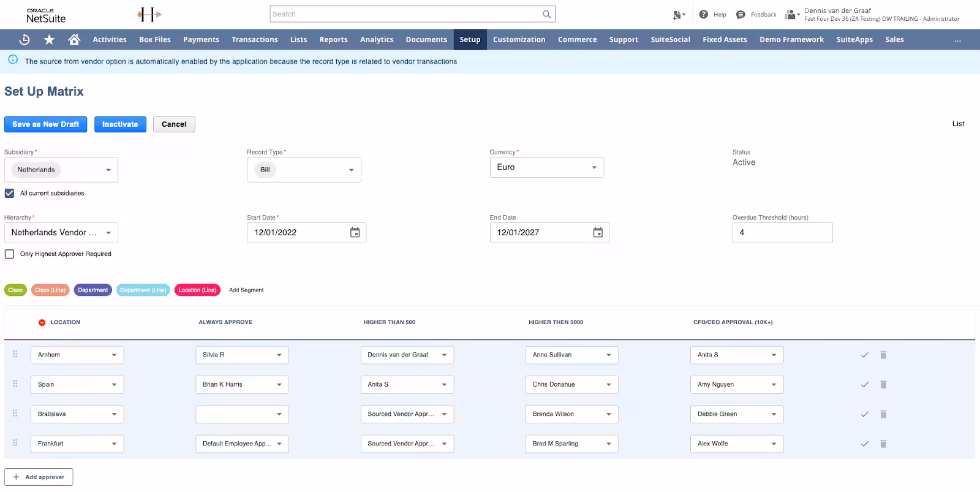Uncheck All current subsidiaries checkbox
This screenshot has width=980, height=492.
click(9, 193)
